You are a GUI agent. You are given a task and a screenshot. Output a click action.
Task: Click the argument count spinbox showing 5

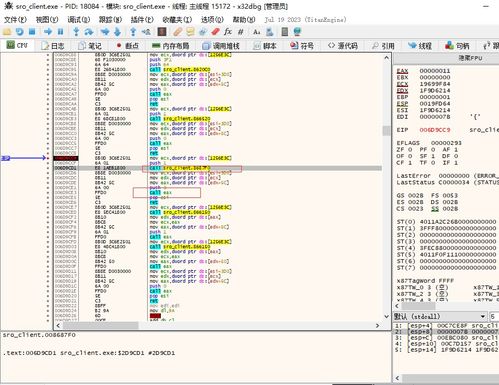pyautogui.click(x=494, y=316)
